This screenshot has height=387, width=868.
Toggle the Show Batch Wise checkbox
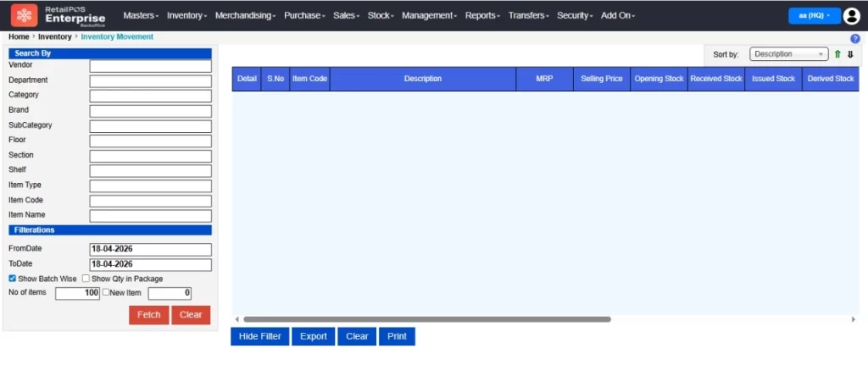click(12, 279)
